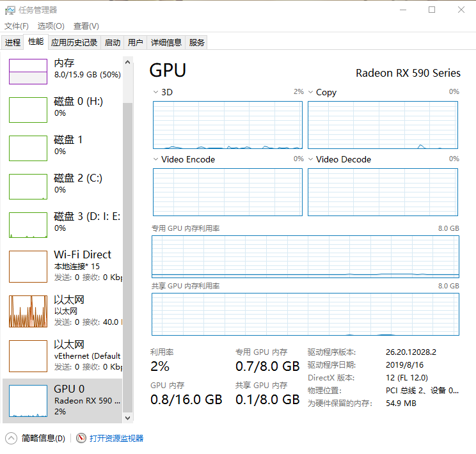476x454 pixels.
Task: Maximize the Task Manager window
Action: click(432, 10)
